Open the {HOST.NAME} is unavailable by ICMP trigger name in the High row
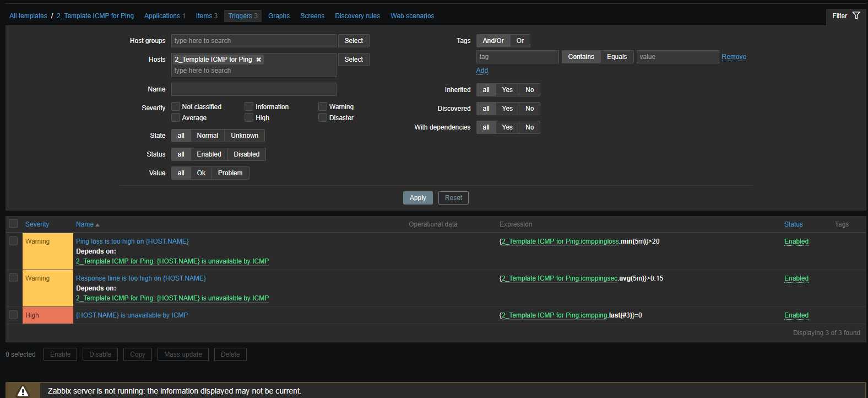This screenshot has width=868, height=398. tap(132, 315)
